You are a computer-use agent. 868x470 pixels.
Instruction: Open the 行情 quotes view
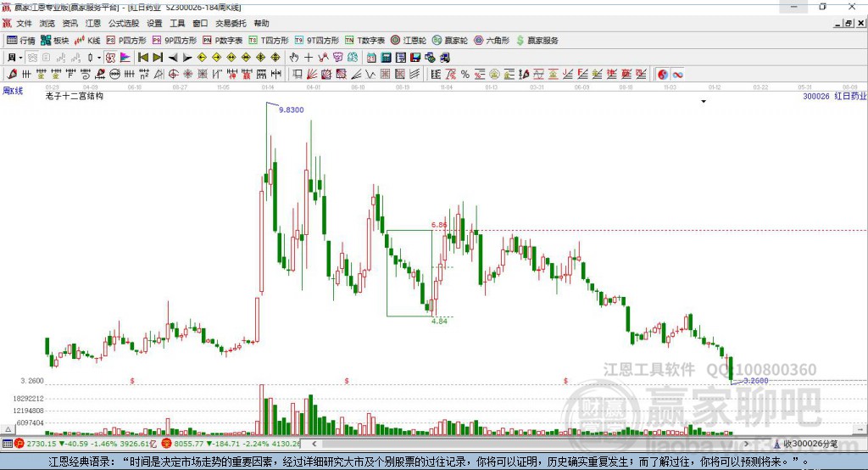[20, 41]
